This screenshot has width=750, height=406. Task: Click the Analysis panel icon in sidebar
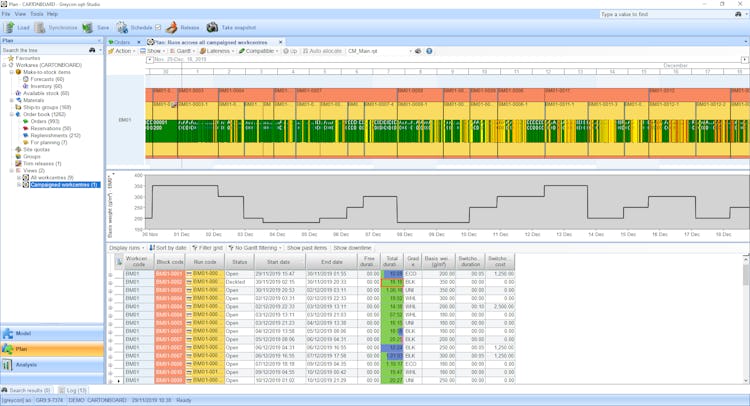[x=7, y=365]
